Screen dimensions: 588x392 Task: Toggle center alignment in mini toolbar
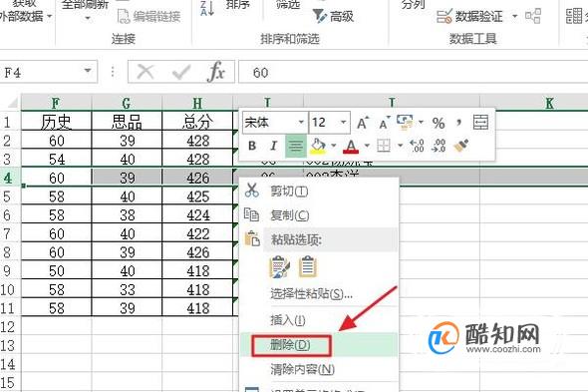click(x=296, y=146)
